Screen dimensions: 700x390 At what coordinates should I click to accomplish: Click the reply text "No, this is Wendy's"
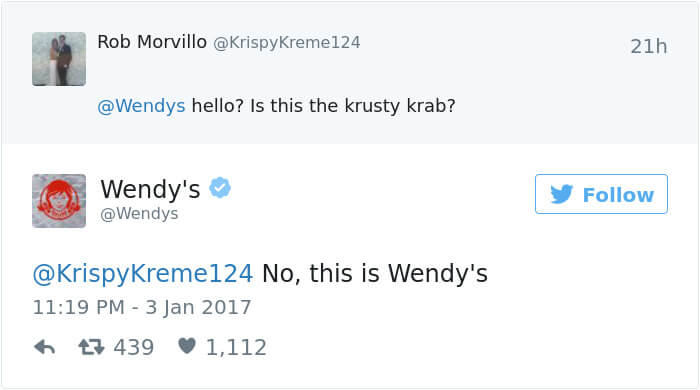tap(375, 273)
